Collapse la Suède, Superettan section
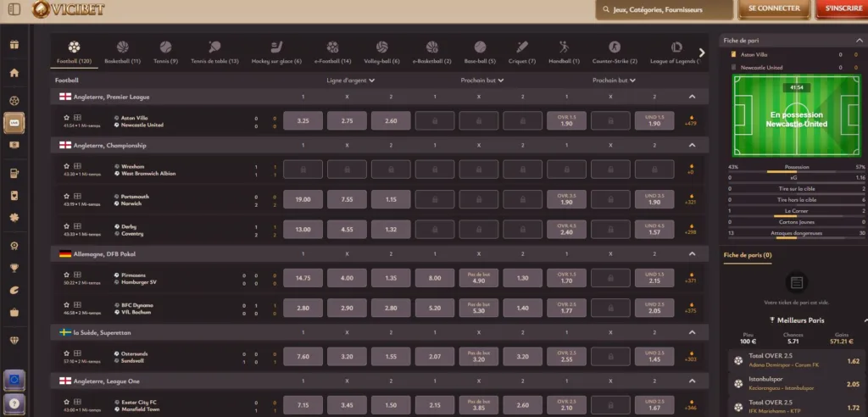The width and height of the screenshot is (868, 417). tap(692, 332)
